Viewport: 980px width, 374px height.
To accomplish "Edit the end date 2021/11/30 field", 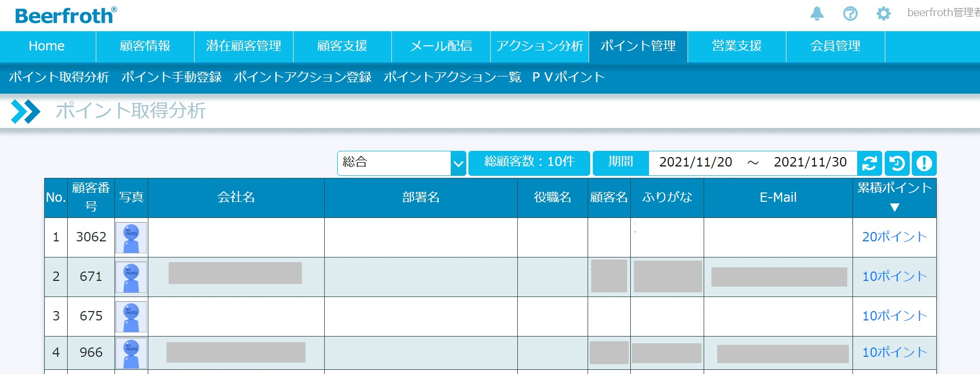I will pos(810,162).
